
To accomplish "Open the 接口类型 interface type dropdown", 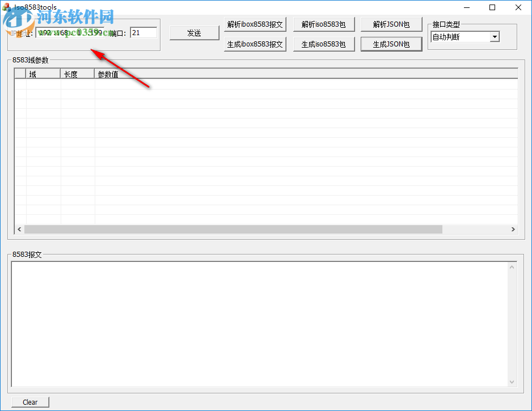I will (x=494, y=36).
